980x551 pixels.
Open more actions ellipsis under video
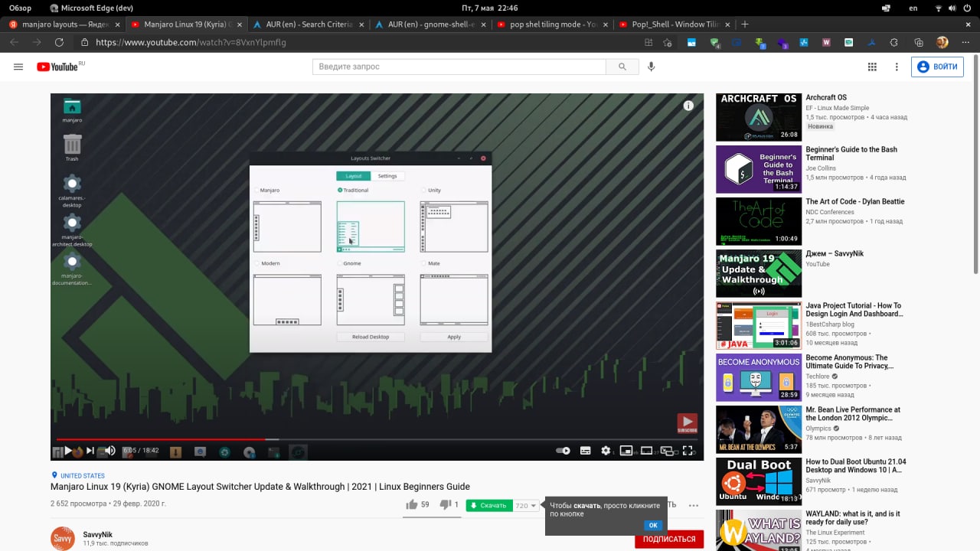tap(694, 505)
